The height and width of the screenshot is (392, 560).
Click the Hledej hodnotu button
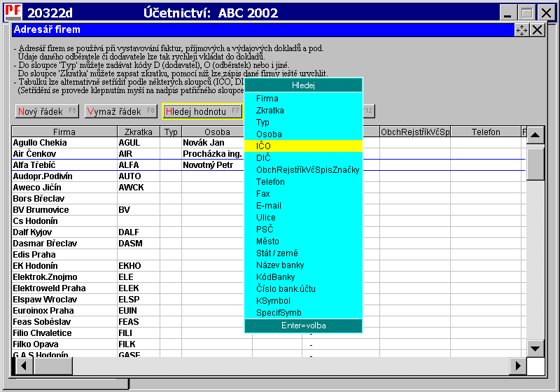(202, 111)
